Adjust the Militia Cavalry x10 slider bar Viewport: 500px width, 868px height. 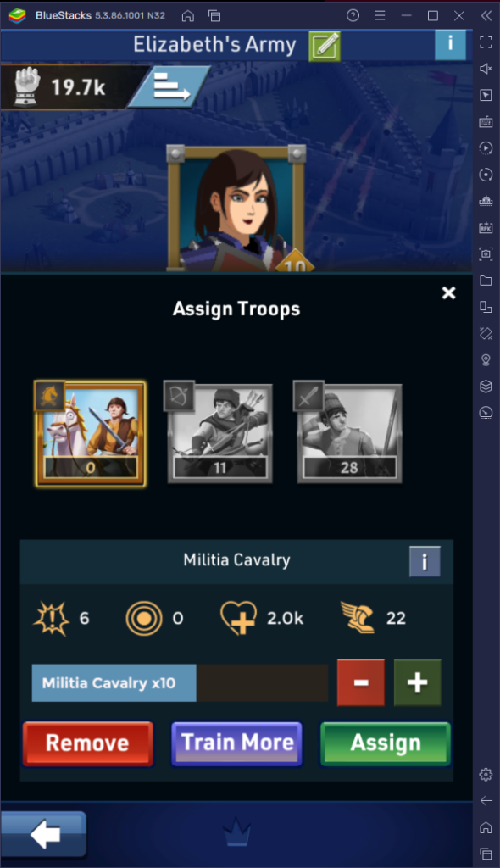pos(180,683)
